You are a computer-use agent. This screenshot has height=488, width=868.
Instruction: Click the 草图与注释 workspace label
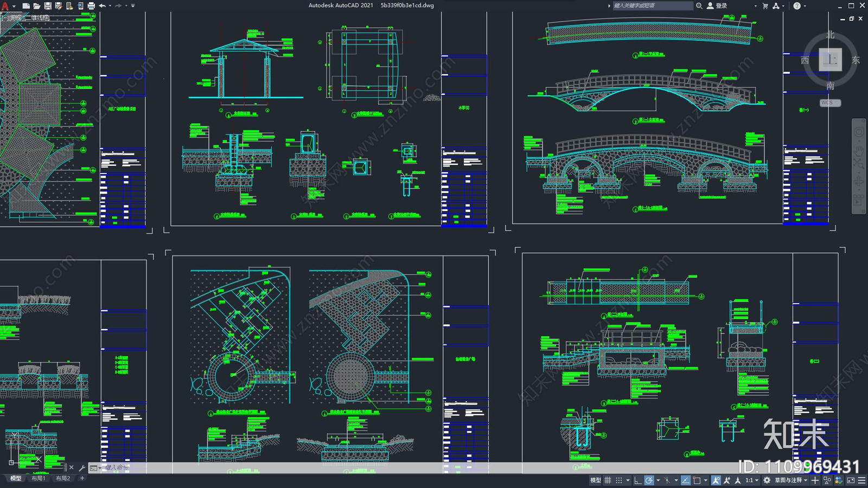[788, 480]
